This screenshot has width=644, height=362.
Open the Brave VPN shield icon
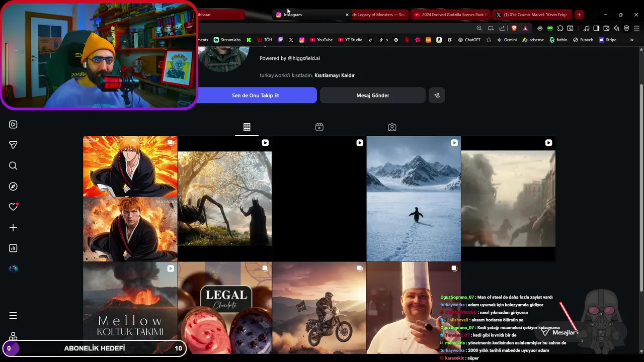(x=626, y=28)
